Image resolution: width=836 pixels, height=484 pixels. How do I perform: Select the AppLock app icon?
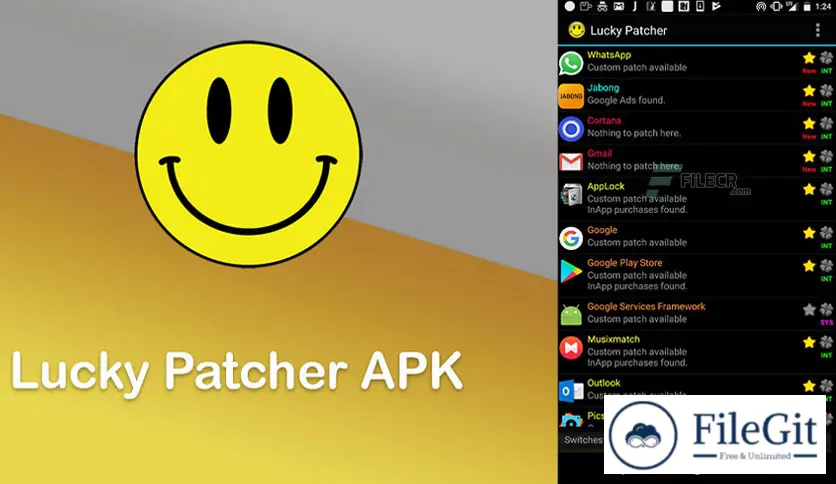click(x=571, y=195)
